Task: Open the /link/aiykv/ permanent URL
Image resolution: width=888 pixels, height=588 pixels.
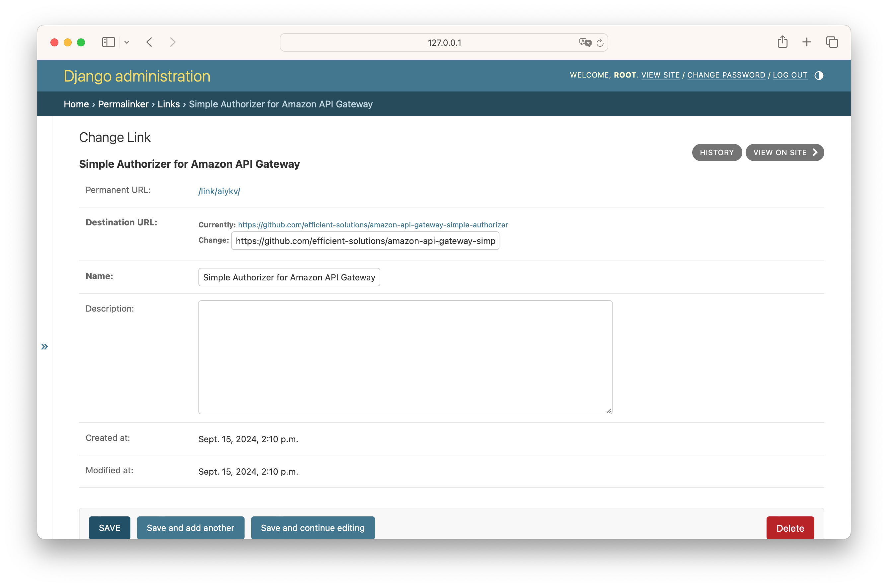Action: (x=219, y=191)
